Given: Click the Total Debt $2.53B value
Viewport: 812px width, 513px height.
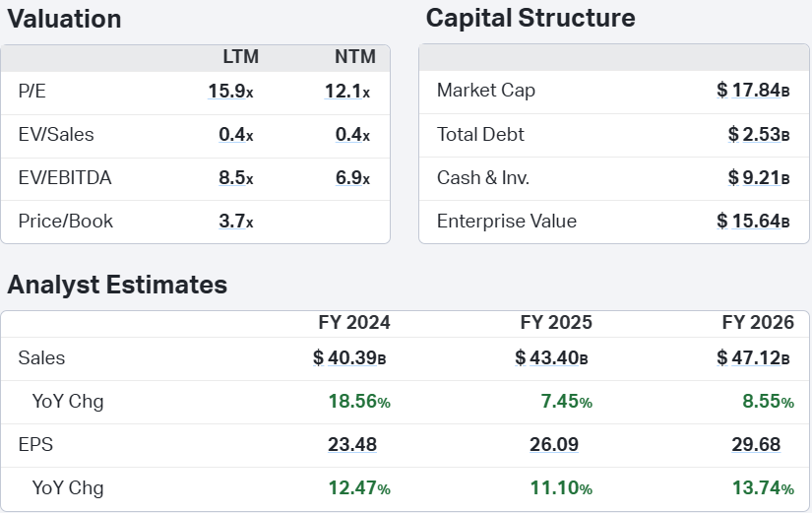Looking at the screenshot, I should [x=759, y=134].
